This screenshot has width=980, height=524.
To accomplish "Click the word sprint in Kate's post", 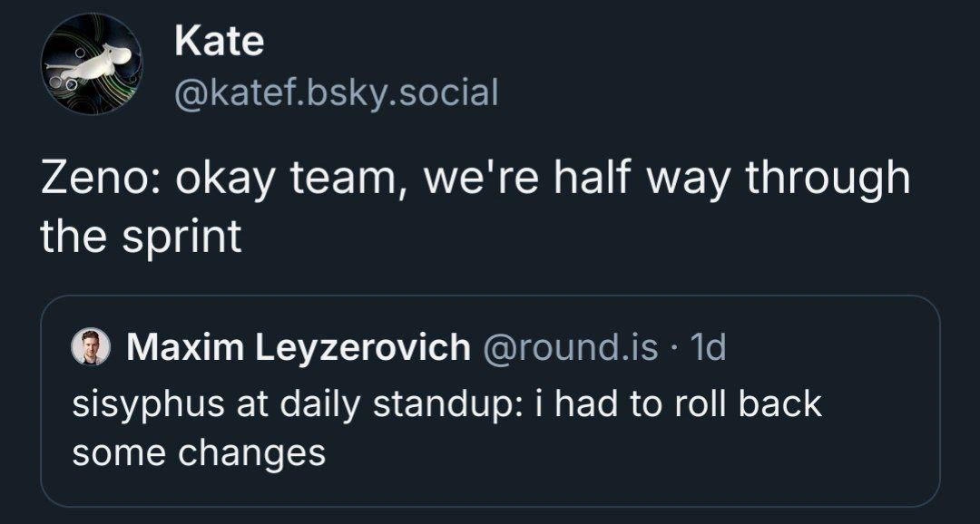I will coord(181,238).
